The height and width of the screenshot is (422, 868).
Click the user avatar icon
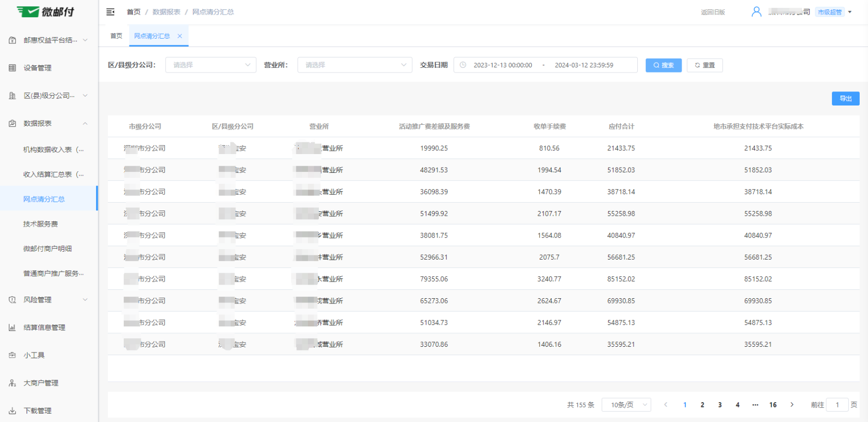[756, 11]
